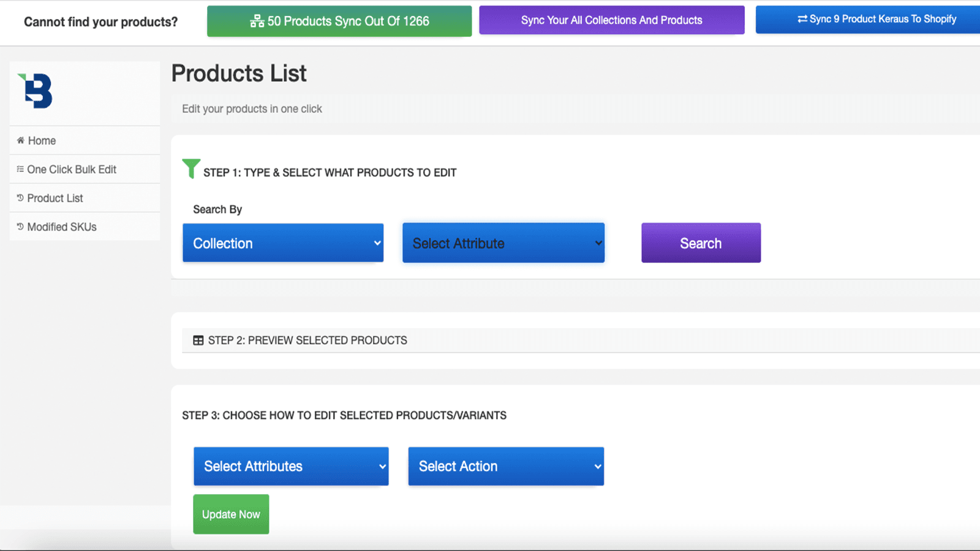Image resolution: width=980 pixels, height=551 pixels.
Task: Click the list icon beside One Click Bulk Edit
Action: tap(20, 169)
